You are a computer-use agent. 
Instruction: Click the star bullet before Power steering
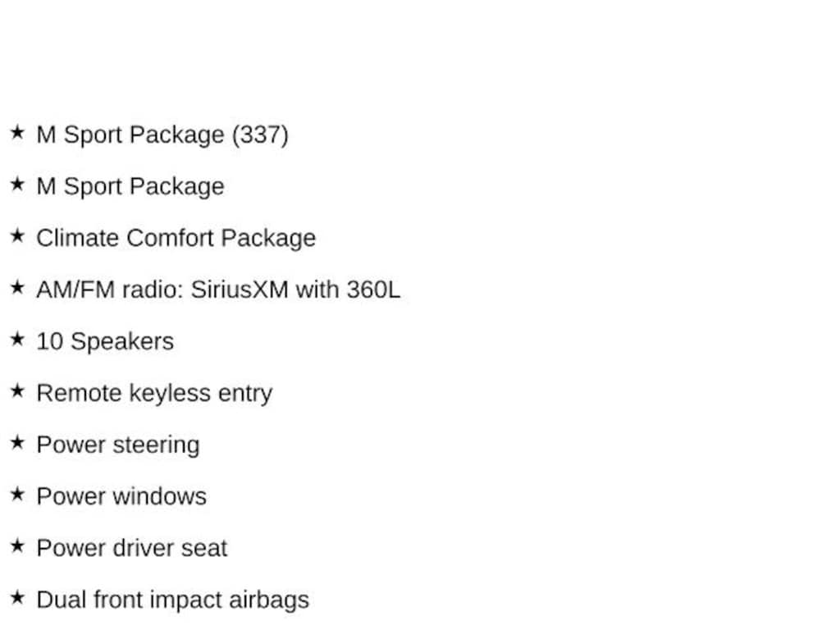point(17,442)
